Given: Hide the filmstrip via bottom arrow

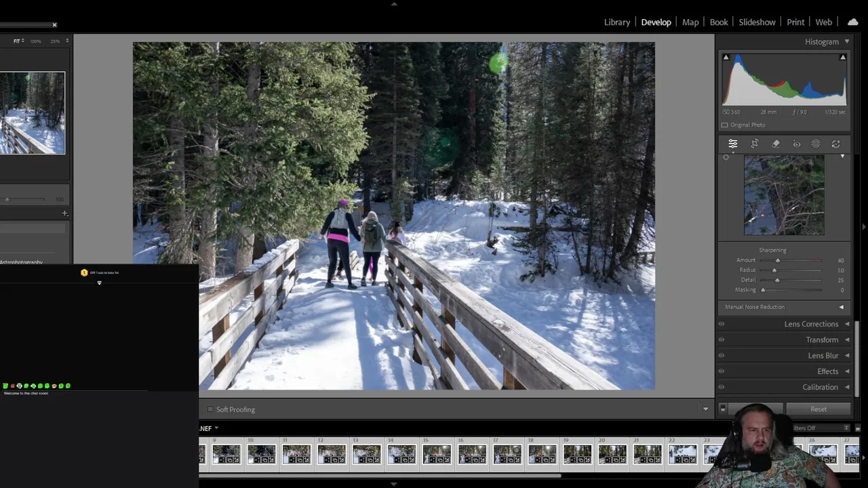Looking at the screenshot, I should click(x=394, y=484).
